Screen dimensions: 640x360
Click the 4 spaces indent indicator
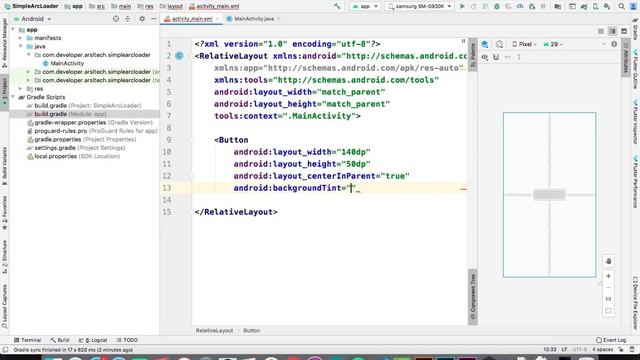pyautogui.click(x=602, y=350)
